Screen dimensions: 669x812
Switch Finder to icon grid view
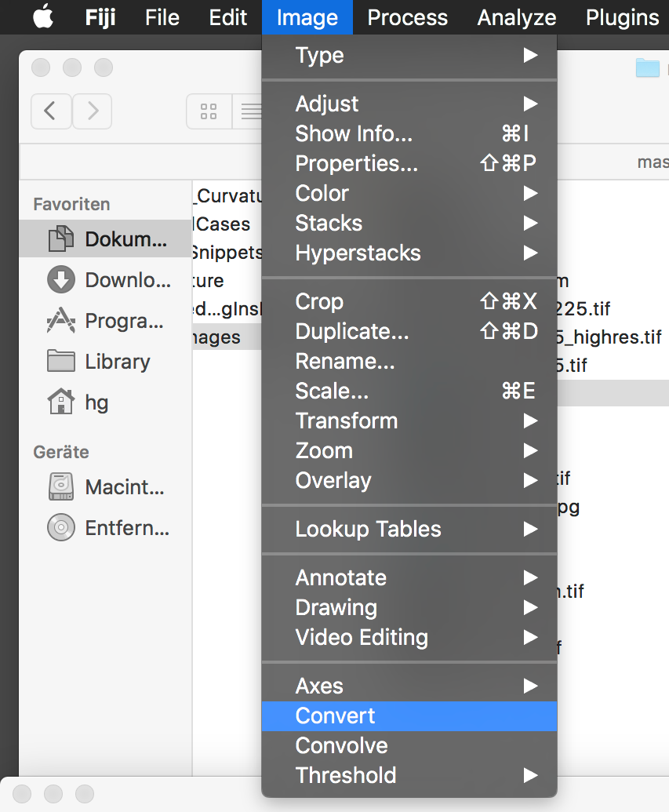(x=209, y=111)
